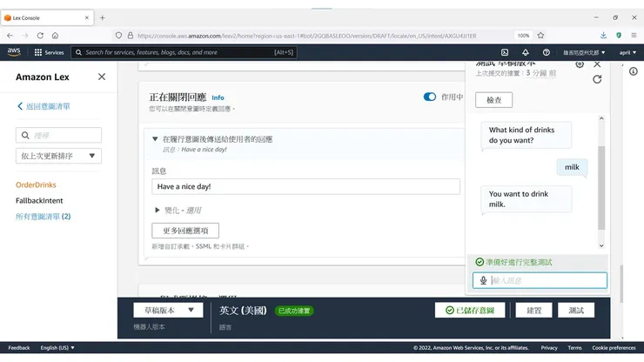
Task: Click the microphone voice input icon
Action: point(483,280)
